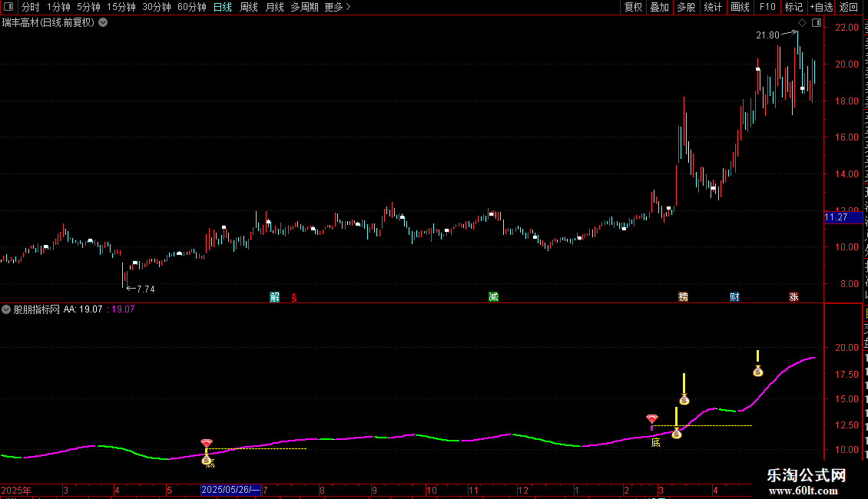The height and width of the screenshot is (499, 868).
Task: Open the 多周期 multi-period view
Action: (x=304, y=7)
